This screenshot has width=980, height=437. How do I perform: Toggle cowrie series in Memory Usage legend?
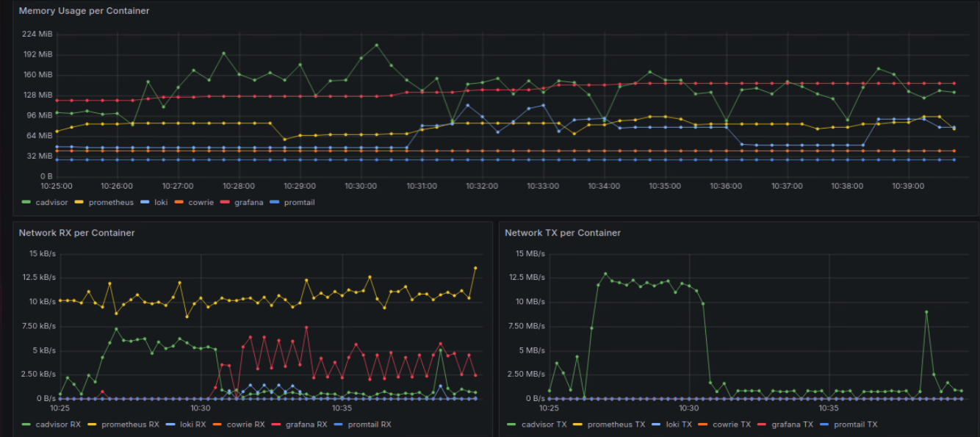point(201,202)
